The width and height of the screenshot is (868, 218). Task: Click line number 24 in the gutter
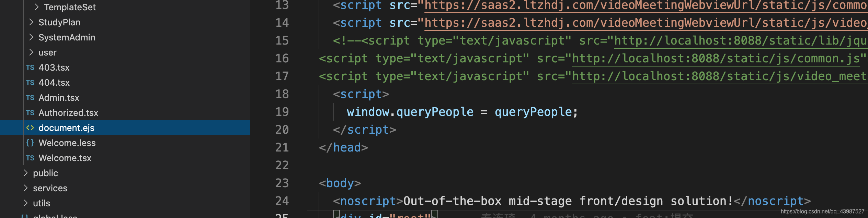tap(282, 201)
